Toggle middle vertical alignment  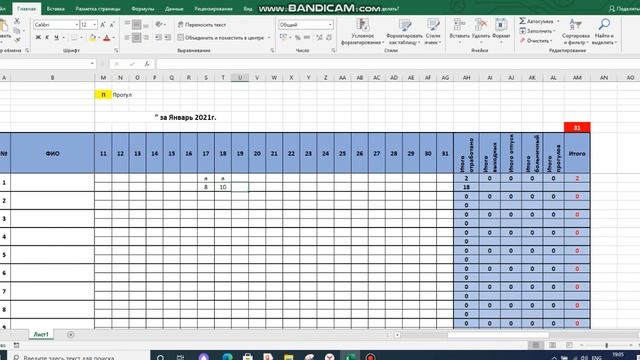pyautogui.click(x=136, y=24)
